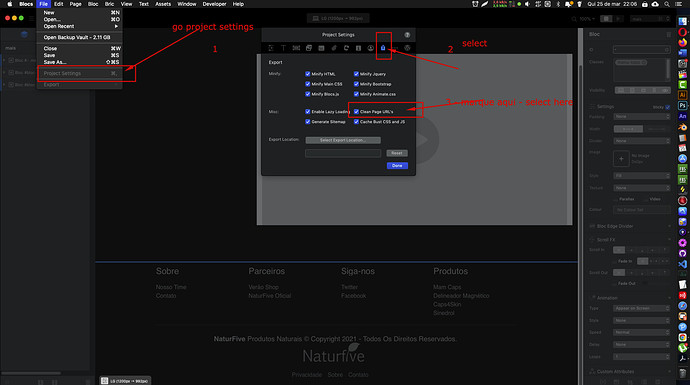This screenshot has width=690, height=385.
Task: Open the Divider dropdown in the sidebar
Action: [x=642, y=141]
